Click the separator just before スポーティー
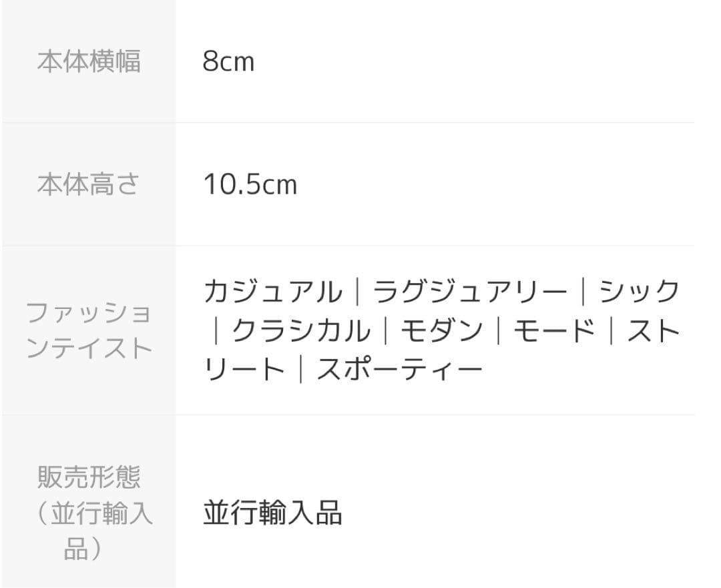 click(300, 369)
